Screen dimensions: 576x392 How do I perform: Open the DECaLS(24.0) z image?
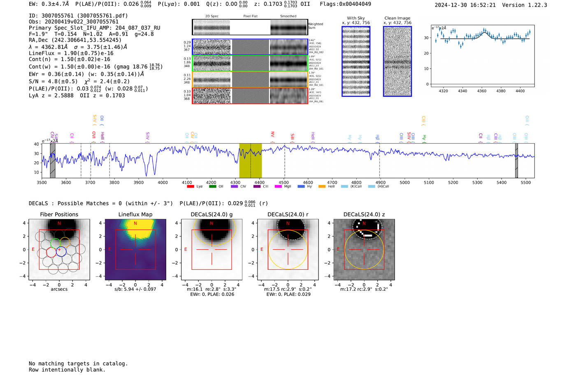tap(364, 250)
